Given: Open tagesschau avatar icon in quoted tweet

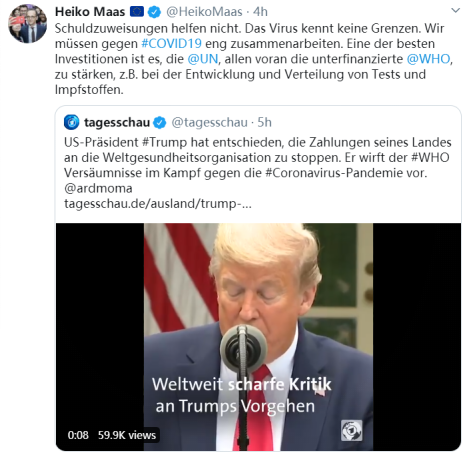Looking at the screenshot, I should coord(71,122).
